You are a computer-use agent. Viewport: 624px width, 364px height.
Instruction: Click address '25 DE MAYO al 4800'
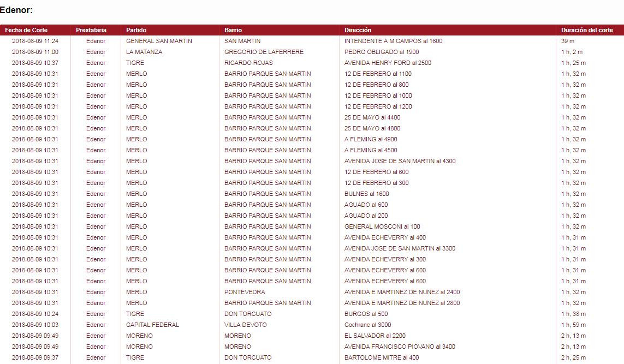pos(372,128)
